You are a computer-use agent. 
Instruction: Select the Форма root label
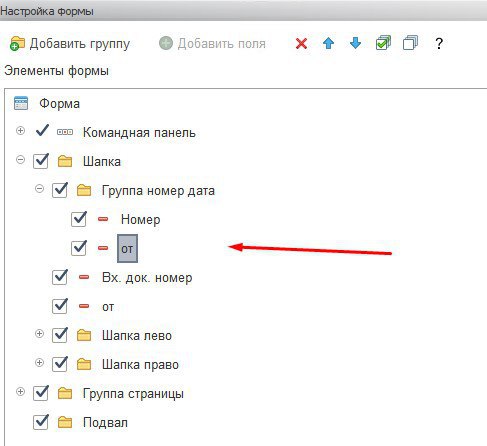point(59,104)
